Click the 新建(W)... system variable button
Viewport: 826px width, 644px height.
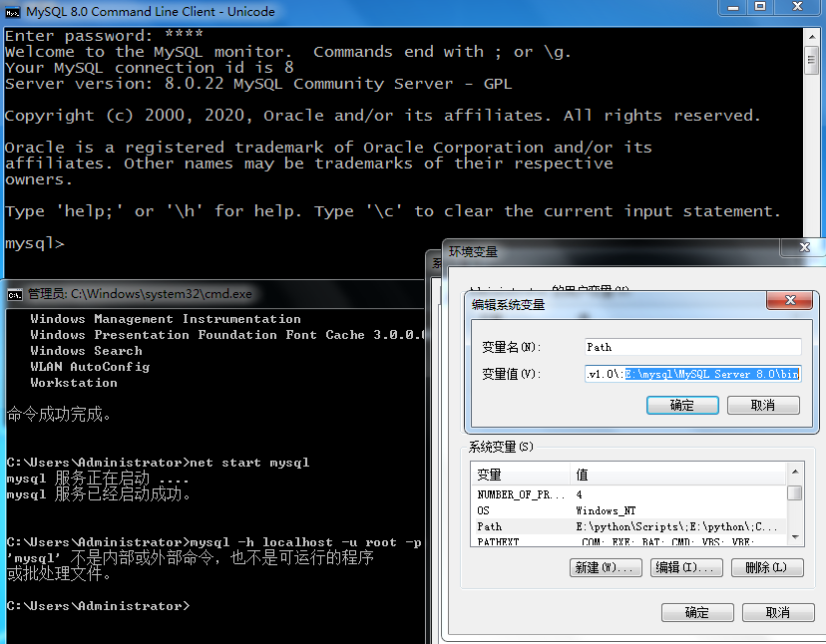click(x=606, y=567)
